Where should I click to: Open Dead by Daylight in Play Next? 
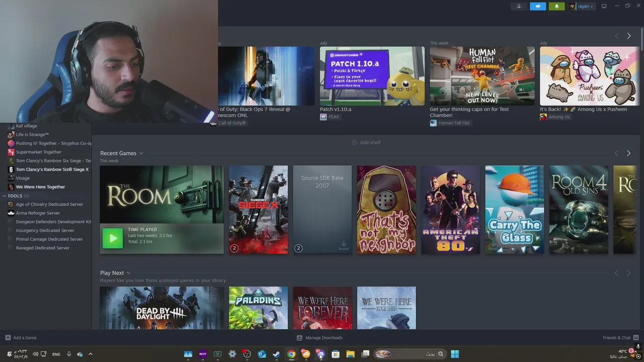click(x=162, y=308)
